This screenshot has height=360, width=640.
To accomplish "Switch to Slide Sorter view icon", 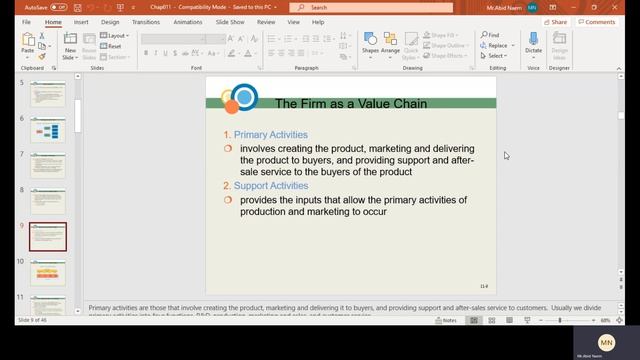I will 492,320.
